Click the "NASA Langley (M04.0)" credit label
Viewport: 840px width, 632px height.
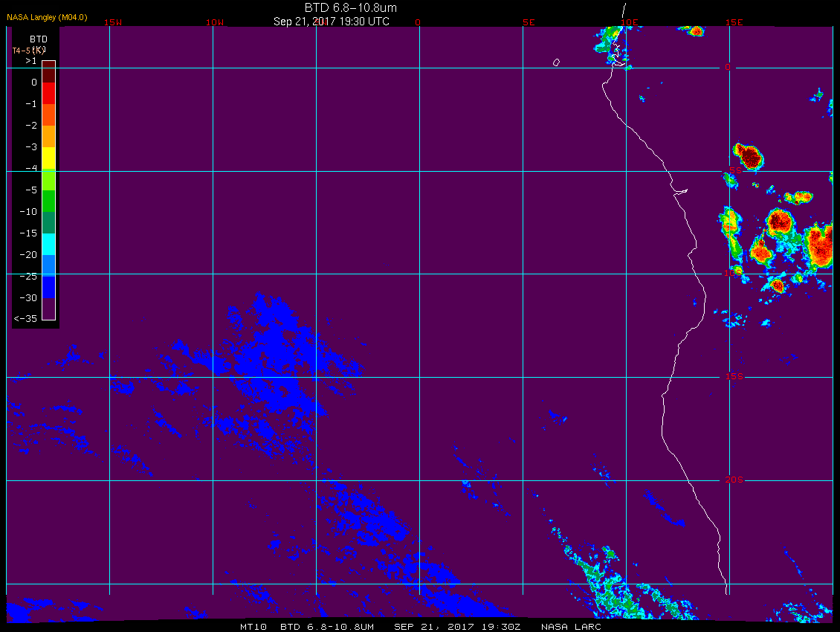point(47,17)
